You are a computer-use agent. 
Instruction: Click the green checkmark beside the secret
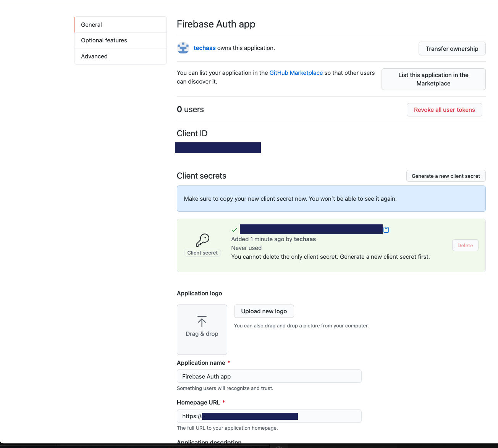pos(234,230)
